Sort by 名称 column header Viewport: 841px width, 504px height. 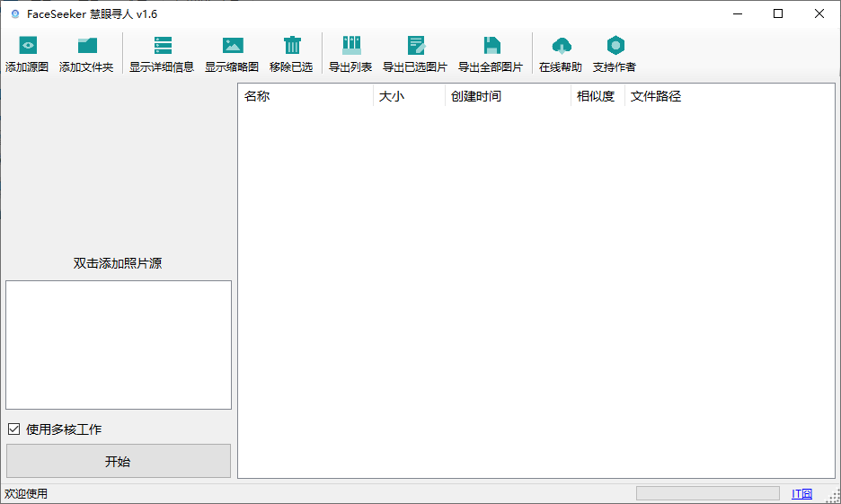305,96
